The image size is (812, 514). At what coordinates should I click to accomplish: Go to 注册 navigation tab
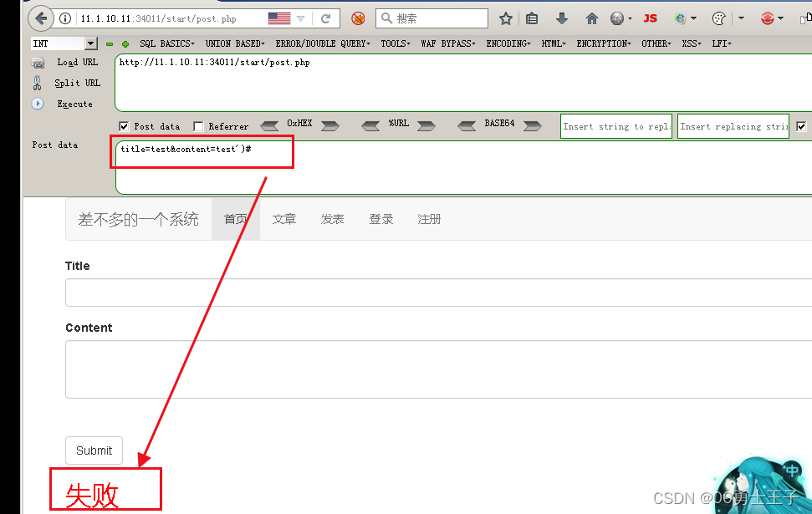pyautogui.click(x=429, y=219)
